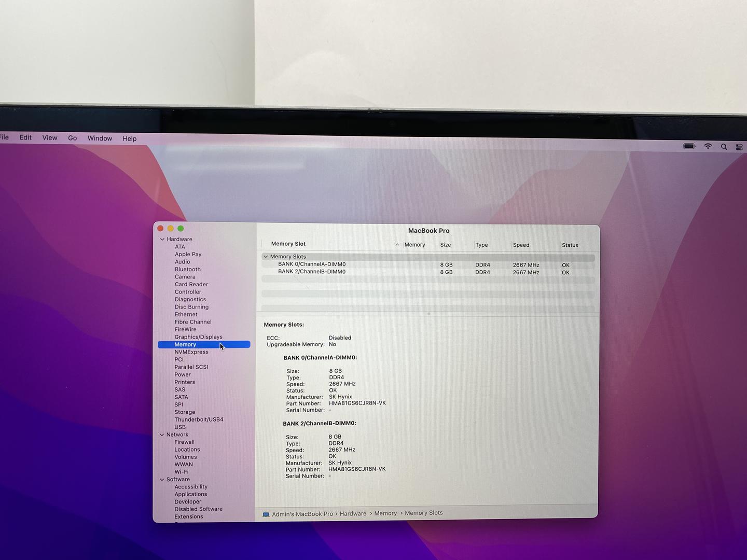747x560 pixels.
Task: Select Firewall under Network
Action: click(185, 442)
